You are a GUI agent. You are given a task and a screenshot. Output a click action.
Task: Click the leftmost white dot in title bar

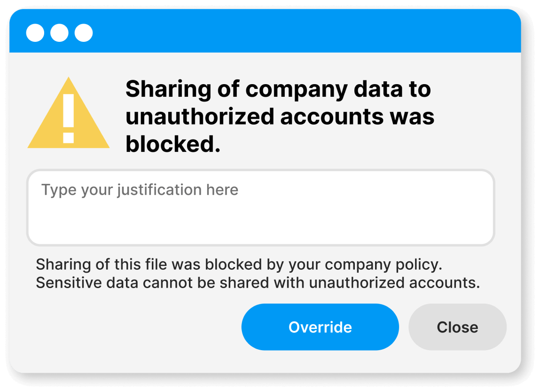pos(35,33)
